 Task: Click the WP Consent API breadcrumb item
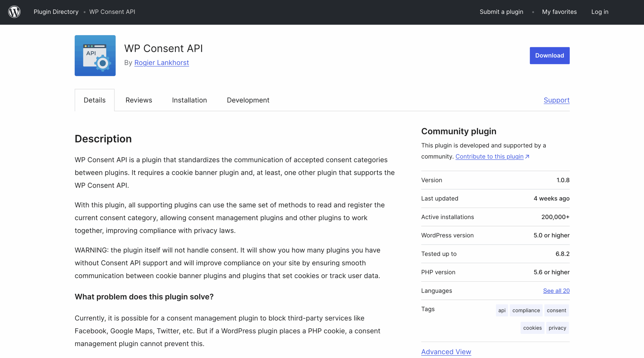tap(112, 12)
